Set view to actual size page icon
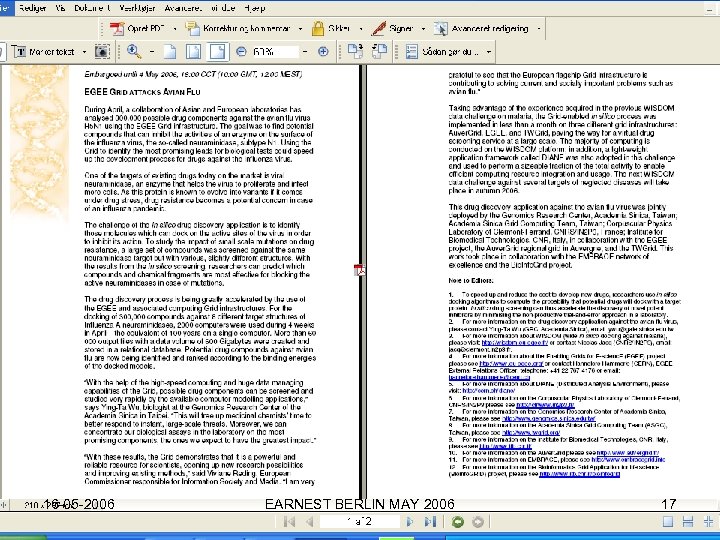Viewport: 720px width, 540px height. [170, 52]
